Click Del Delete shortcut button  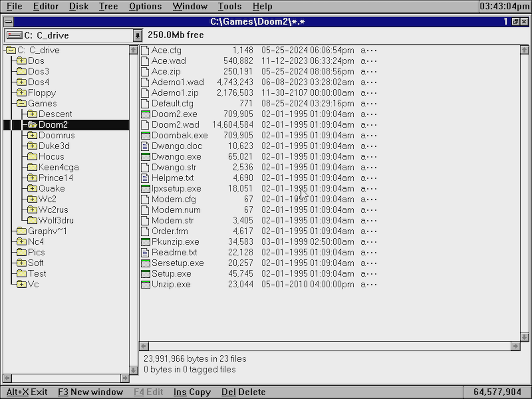coord(243,392)
